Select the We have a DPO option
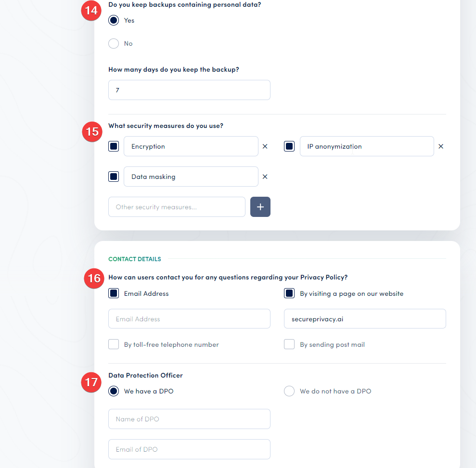Viewport: 476px width, 468px height. 114,391
